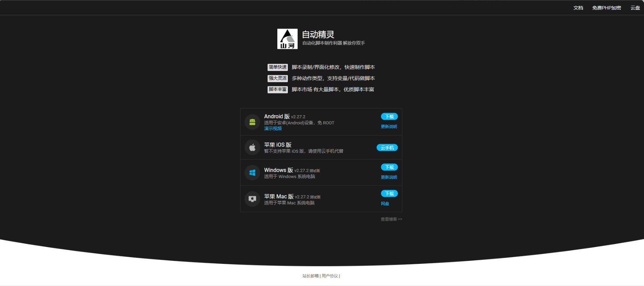This screenshot has width=644, height=286.
Task: Download the Android version
Action: [389, 117]
